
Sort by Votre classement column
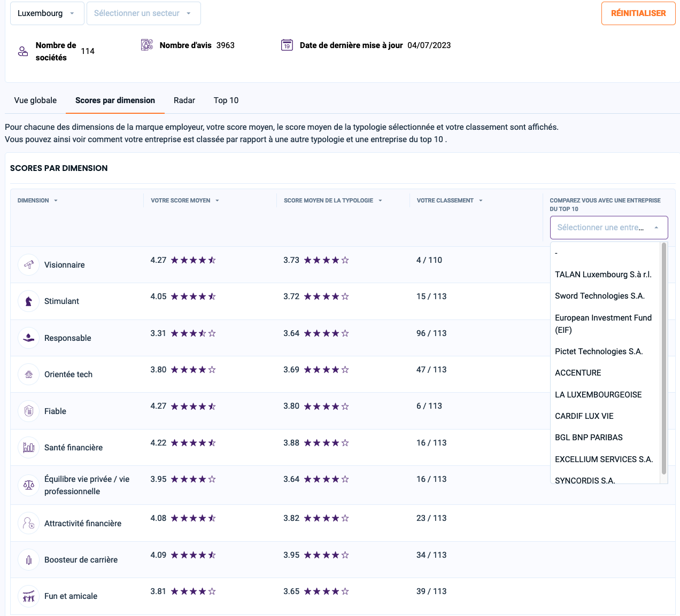(450, 200)
